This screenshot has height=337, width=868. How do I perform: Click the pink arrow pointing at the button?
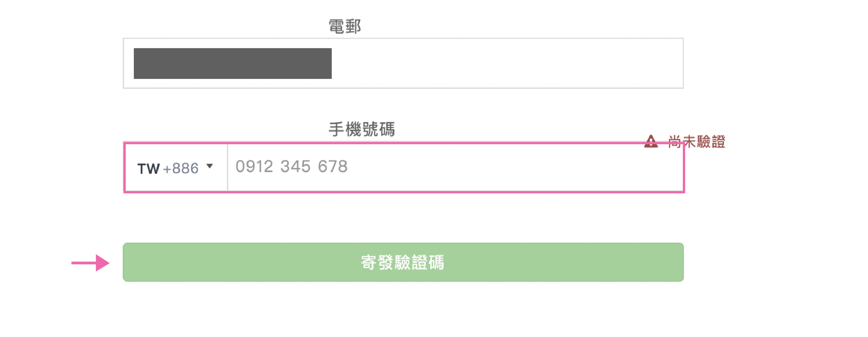[90, 263]
